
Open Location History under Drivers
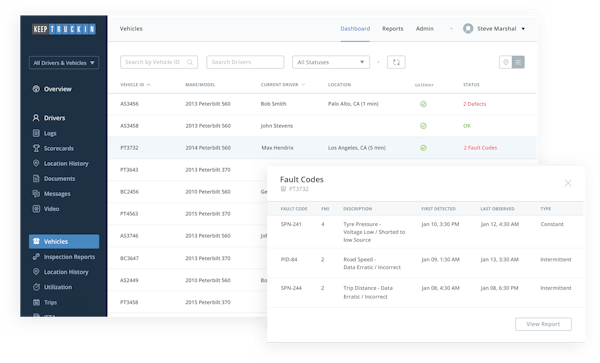click(x=61, y=163)
